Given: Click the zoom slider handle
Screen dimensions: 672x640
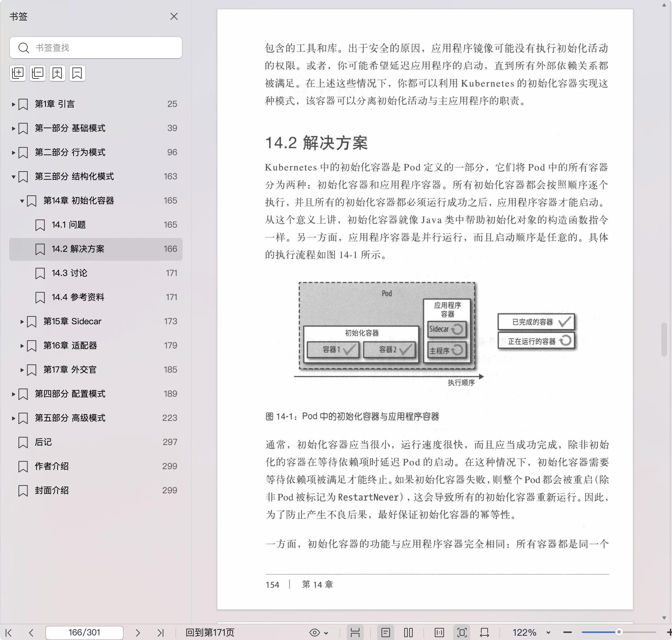Looking at the screenshot, I should [x=619, y=632].
